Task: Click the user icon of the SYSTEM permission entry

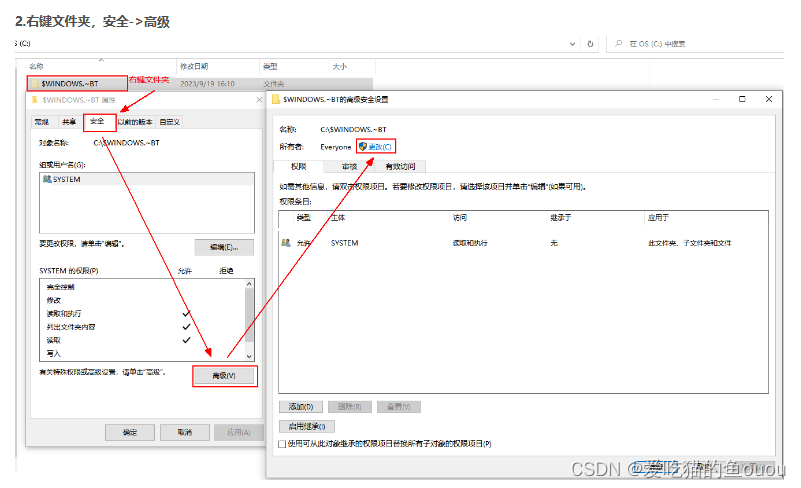Action: (286, 243)
